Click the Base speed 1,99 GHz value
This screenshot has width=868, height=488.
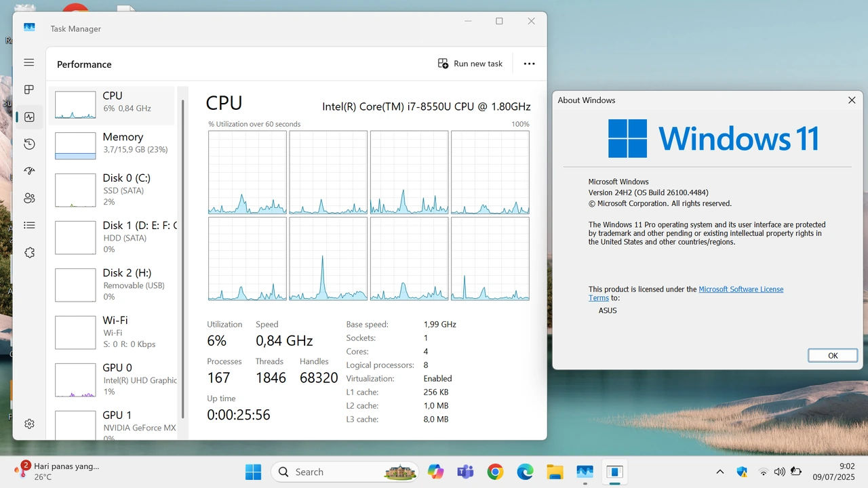coord(440,325)
